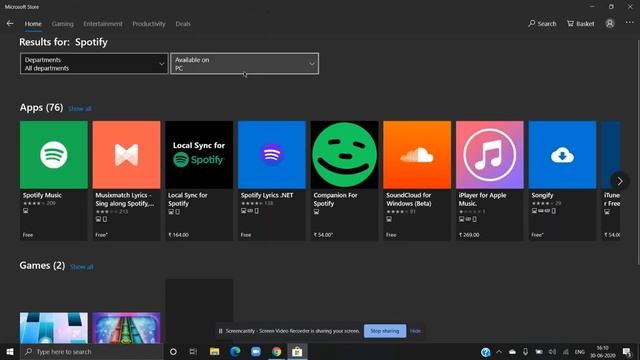Click the ₹ 269.00 price label
Image resolution: width=640 pixels, height=360 pixels.
[469, 235]
